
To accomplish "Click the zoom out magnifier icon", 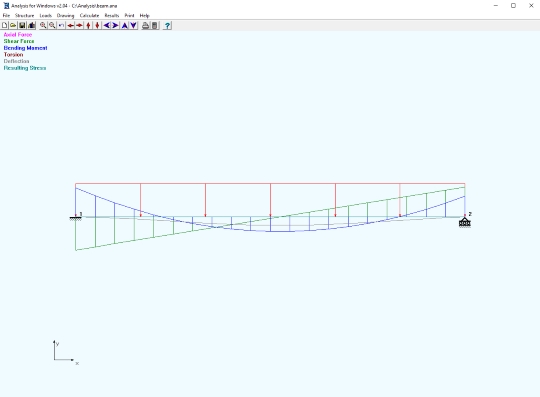I will pos(52,25).
